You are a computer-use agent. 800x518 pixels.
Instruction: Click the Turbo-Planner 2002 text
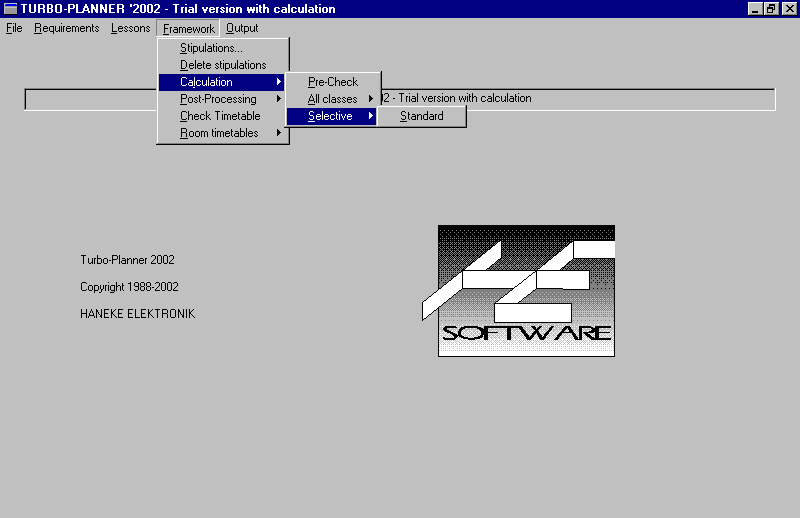(128, 260)
